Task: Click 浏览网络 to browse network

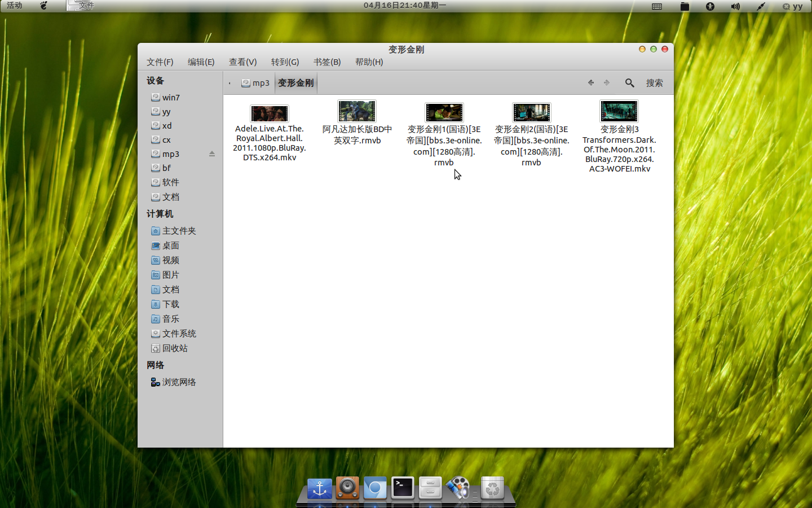Action: click(174, 382)
